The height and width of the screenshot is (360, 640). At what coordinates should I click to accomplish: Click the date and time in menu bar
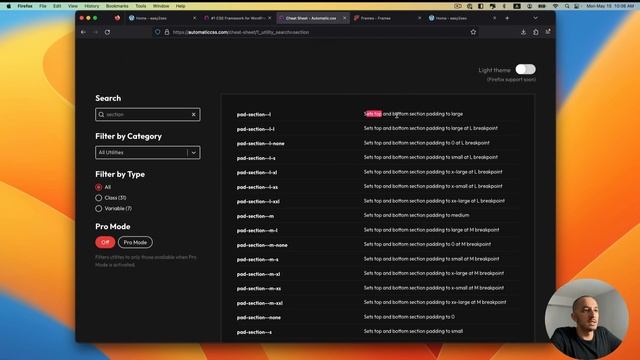pyautogui.click(x=610, y=6)
